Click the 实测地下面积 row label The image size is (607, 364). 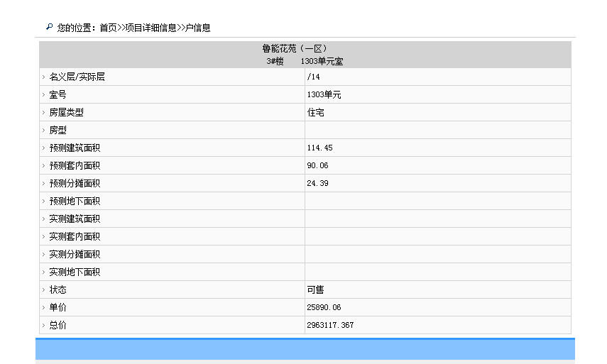(x=75, y=272)
